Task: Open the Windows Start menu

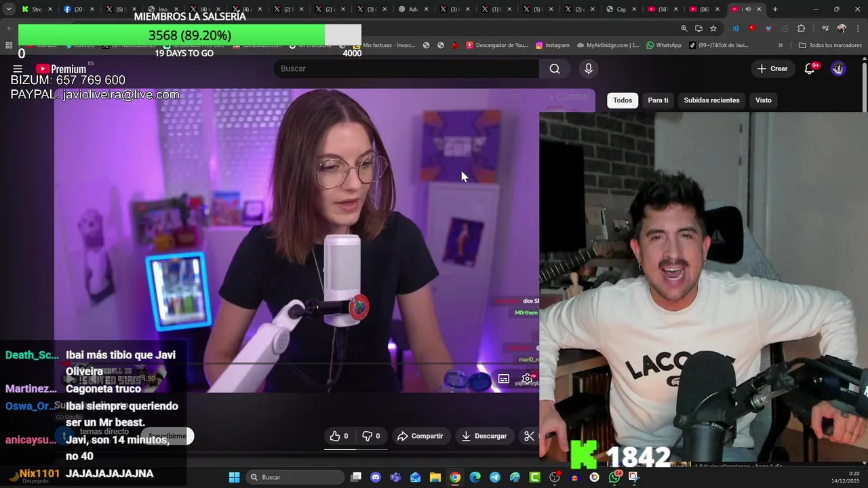Action: 234,477
